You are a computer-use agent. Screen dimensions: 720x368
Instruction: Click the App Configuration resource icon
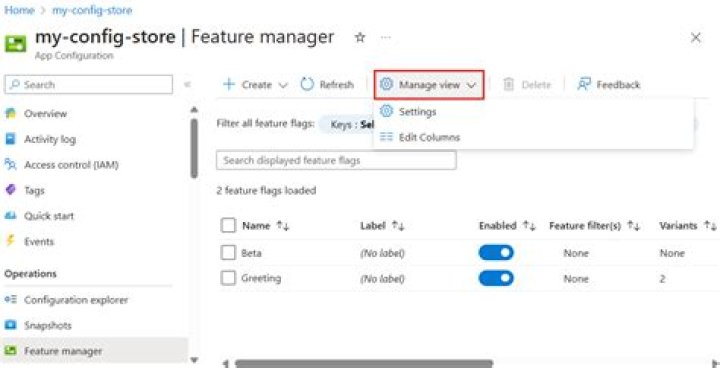coord(15,44)
